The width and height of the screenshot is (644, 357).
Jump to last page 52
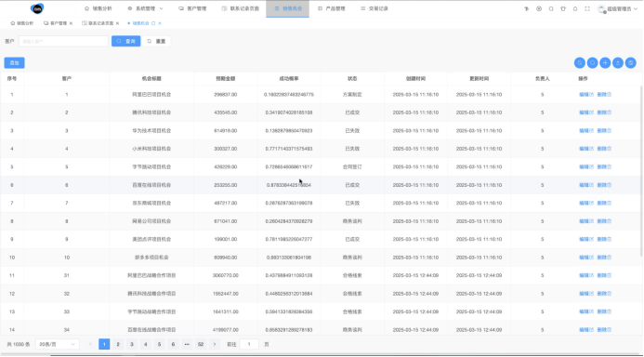coord(201,344)
